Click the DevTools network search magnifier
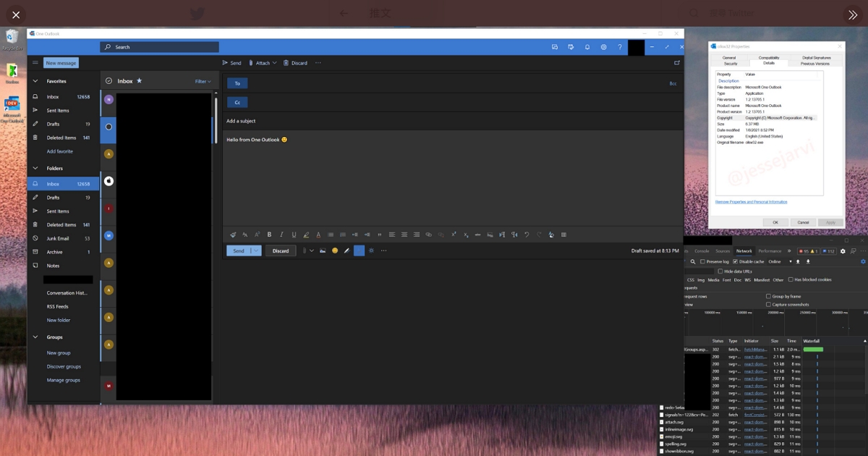 click(x=692, y=261)
